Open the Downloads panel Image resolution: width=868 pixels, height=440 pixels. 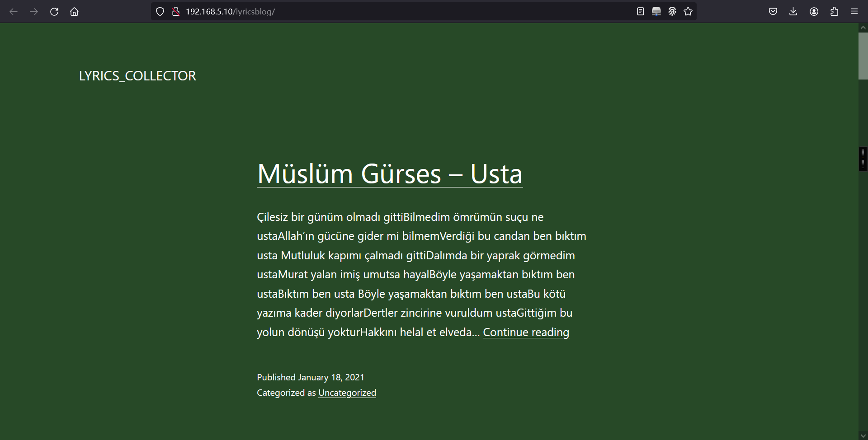793,12
